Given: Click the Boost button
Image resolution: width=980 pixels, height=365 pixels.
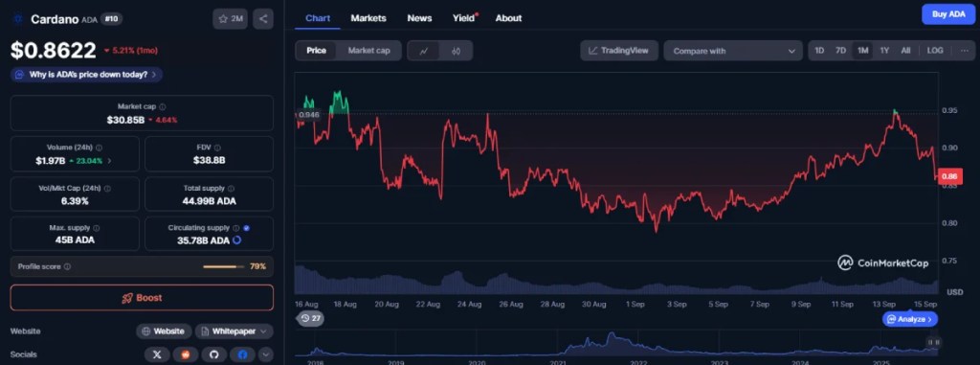Looking at the screenshot, I should click(x=142, y=297).
